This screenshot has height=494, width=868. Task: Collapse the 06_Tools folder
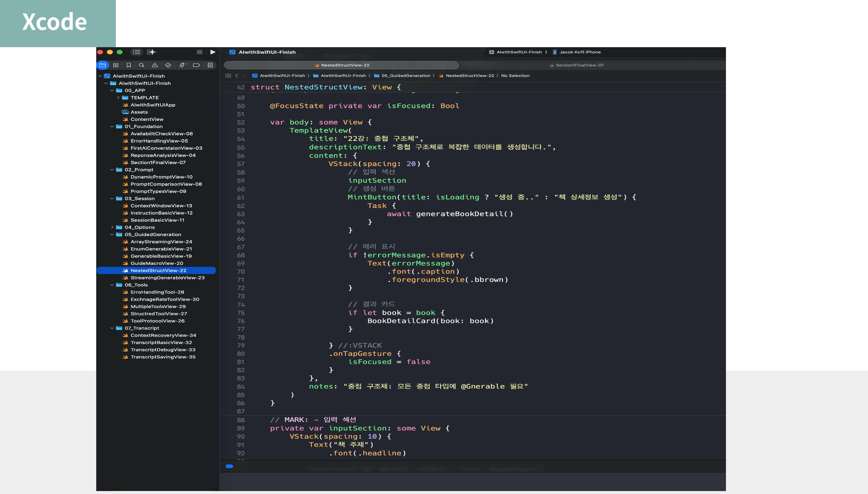pos(112,285)
